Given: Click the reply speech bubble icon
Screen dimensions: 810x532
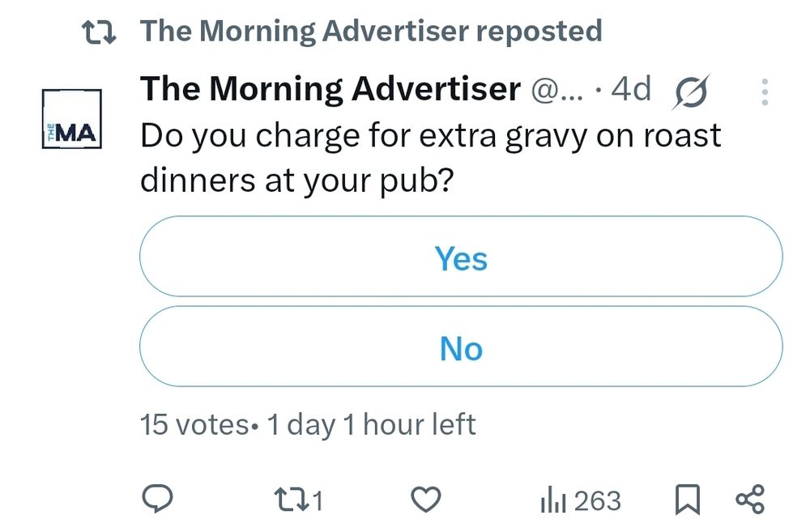Looking at the screenshot, I should 157,499.
